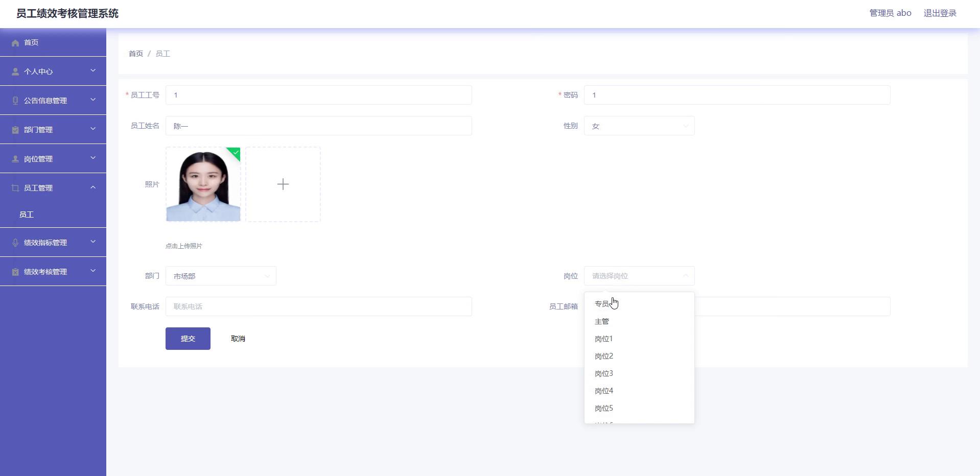The height and width of the screenshot is (476, 980).
Task: Click the 取消 cancel button
Action: pyautogui.click(x=238, y=339)
